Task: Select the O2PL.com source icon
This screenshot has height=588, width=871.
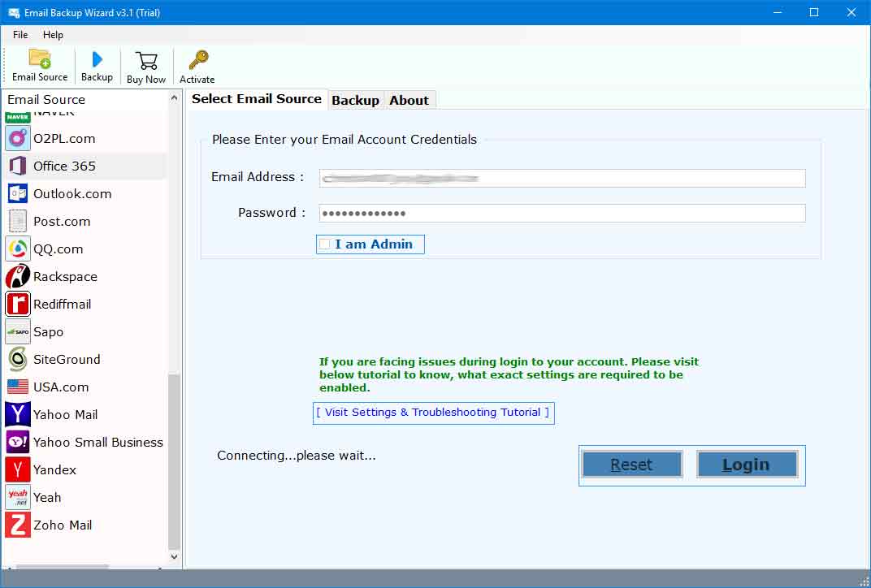Action: click(x=18, y=138)
